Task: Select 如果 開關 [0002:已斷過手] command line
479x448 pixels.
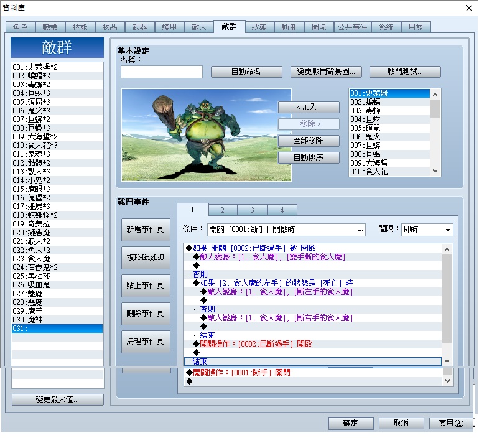Action: pyautogui.click(x=313, y=248)
